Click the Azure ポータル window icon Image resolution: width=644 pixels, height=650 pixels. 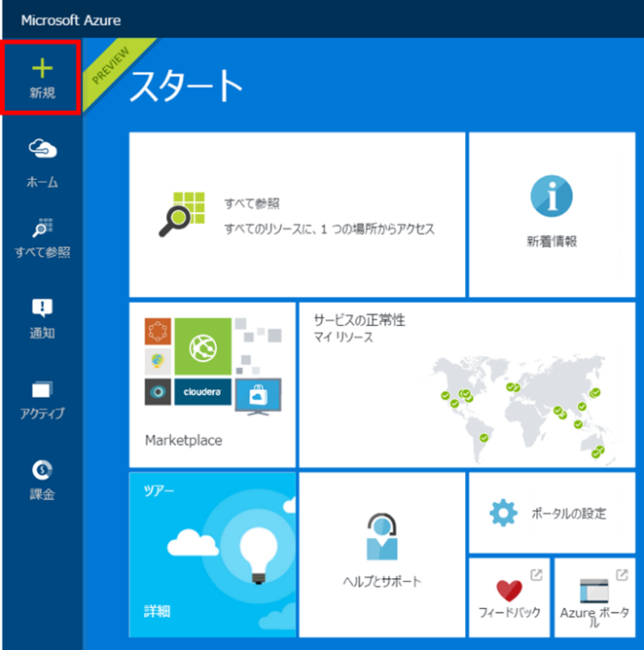[594, 591]
